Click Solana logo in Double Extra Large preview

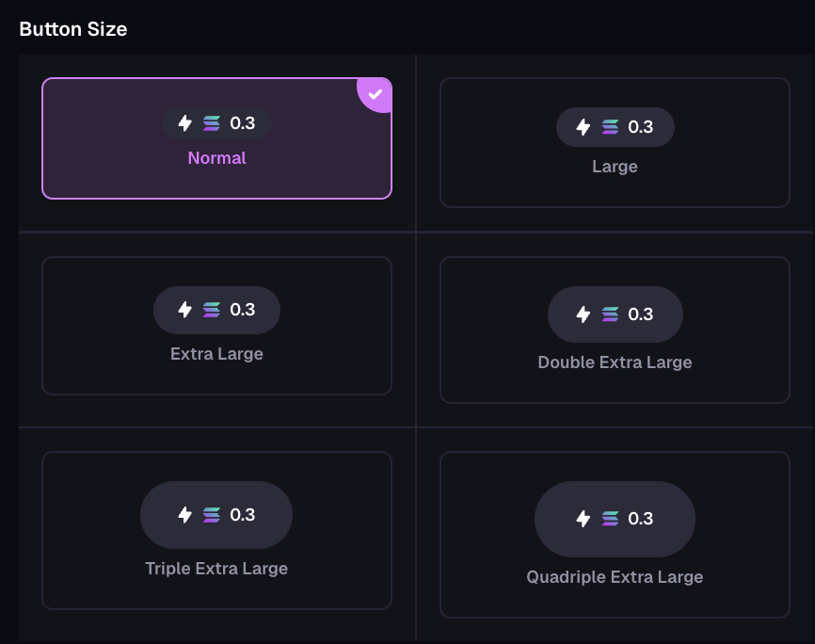[x=610, y=314]
